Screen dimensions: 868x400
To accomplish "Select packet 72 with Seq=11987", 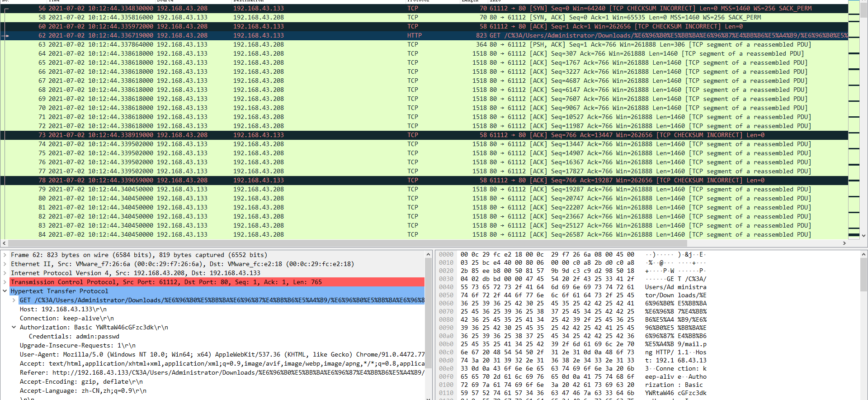I will point(424,126).
